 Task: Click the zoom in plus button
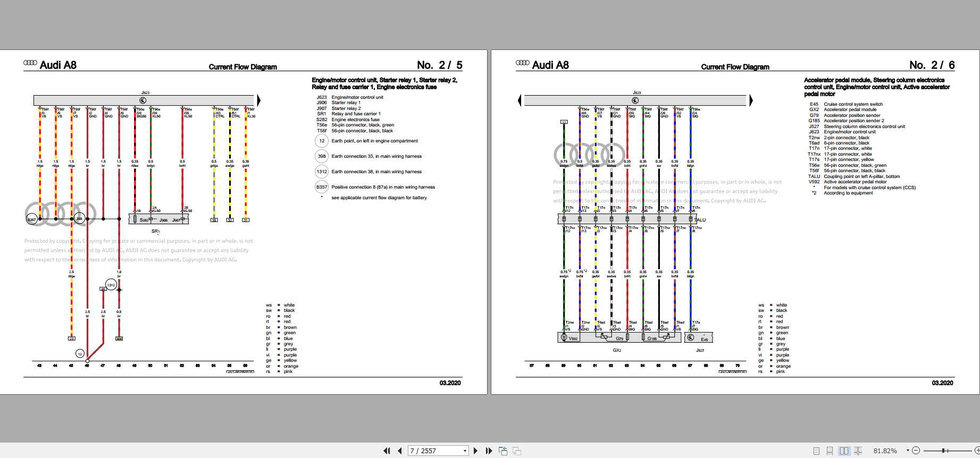[977, 451]
